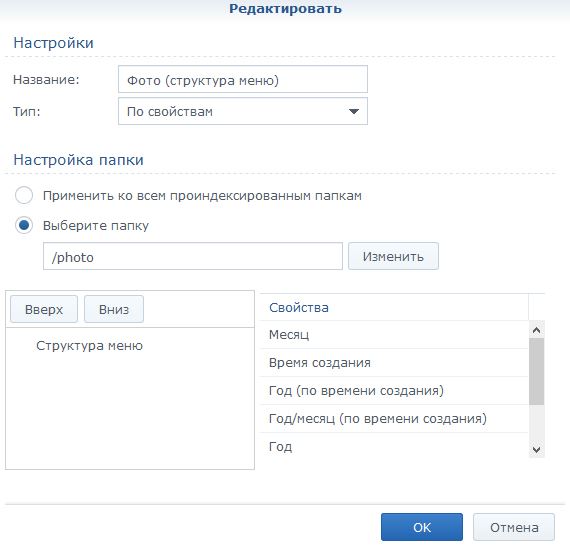The width and height of the screenshot is (570, 545).
Task: Click the 'Вниз' button
Action: coord(114,309)
